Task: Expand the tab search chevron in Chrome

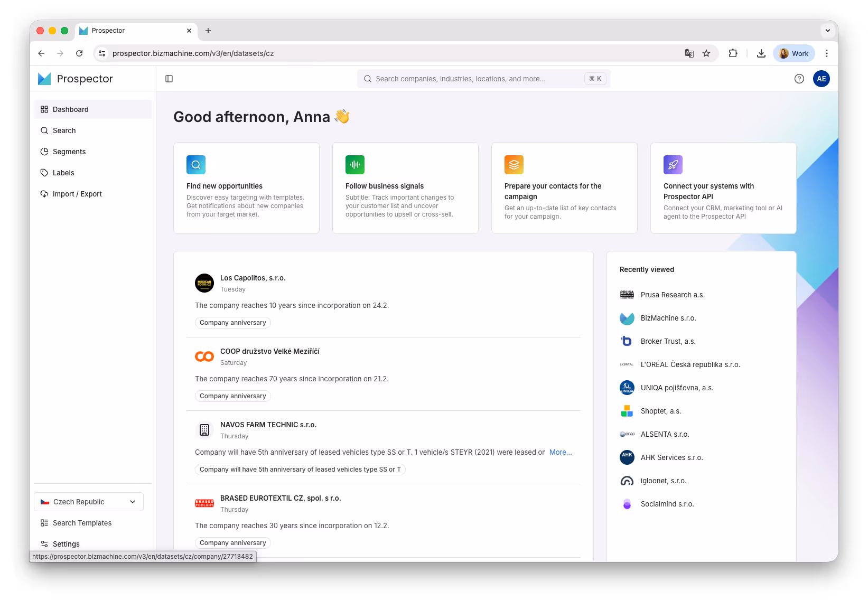Action: pyautogui.click(x=828, y=31)
